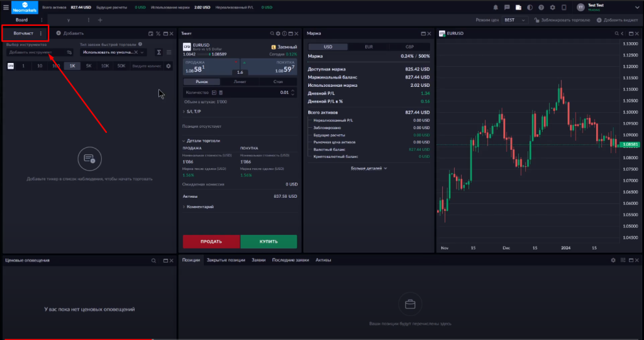Open the hamburger main menu

point(6,8)
